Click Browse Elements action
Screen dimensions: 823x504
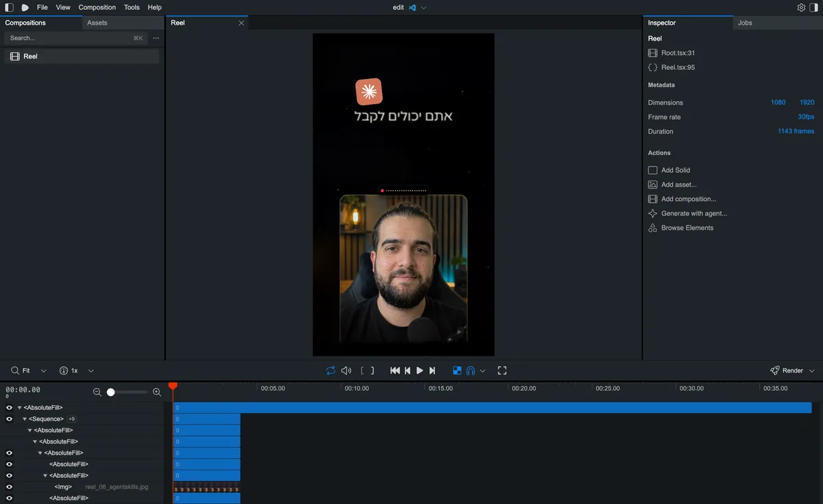click(687, 228)
